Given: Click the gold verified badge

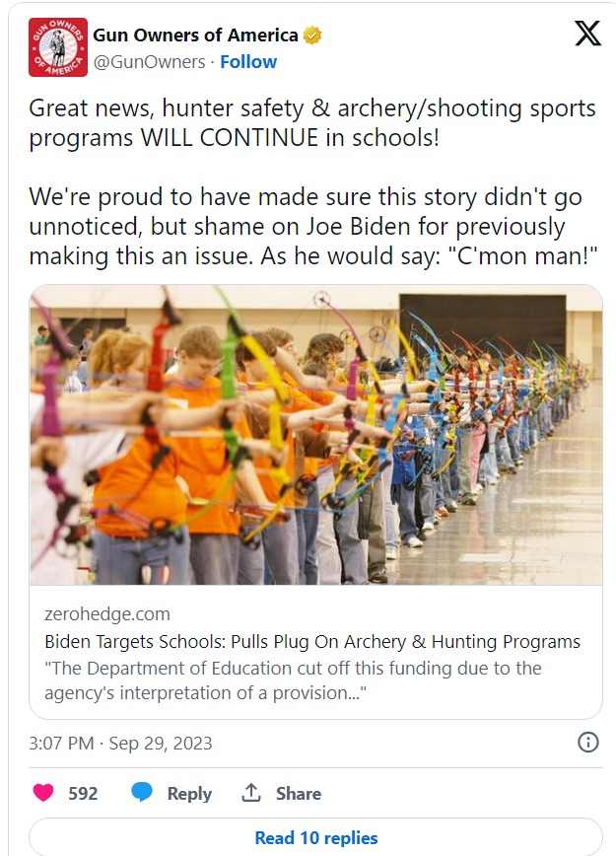Looking at the screenshot, I should point(312,36).
